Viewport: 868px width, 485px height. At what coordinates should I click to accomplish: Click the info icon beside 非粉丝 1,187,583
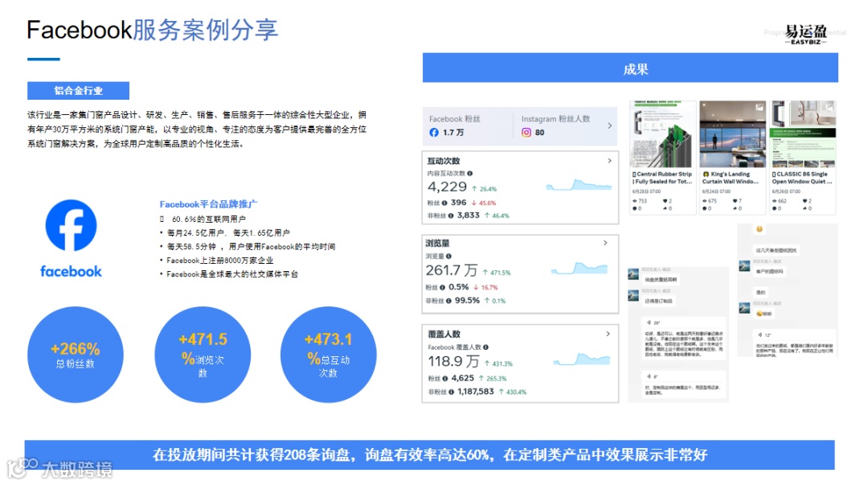coord(451,392)
